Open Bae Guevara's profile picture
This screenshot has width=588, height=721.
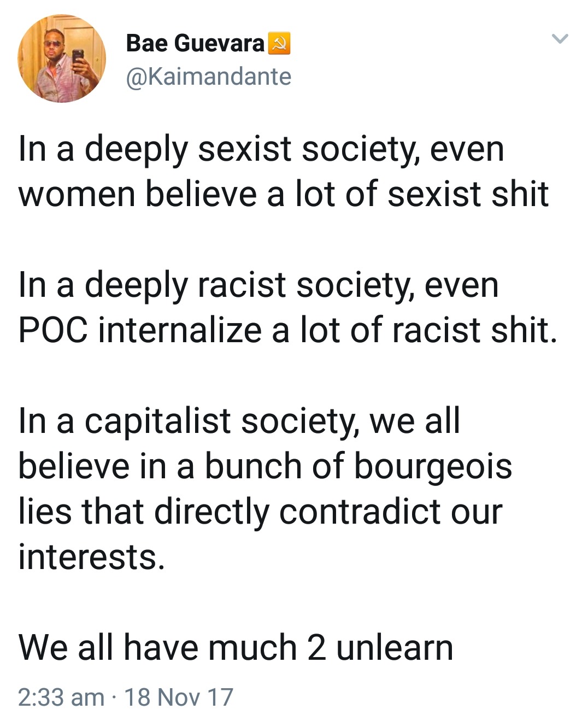click(x=62, y=58)
